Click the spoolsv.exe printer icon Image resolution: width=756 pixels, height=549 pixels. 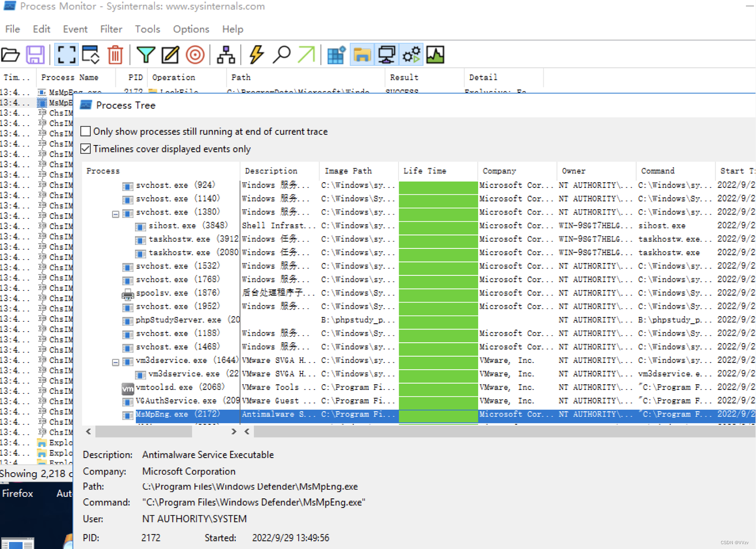[x=128, y=294]
